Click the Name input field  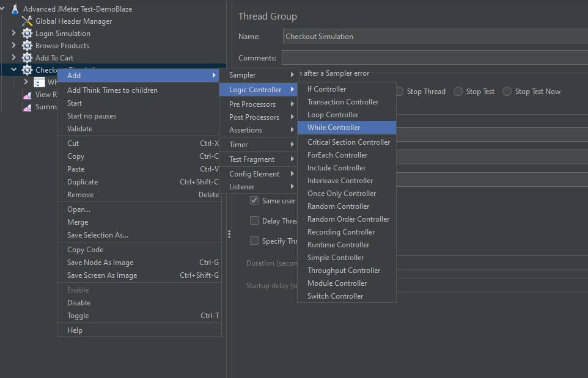(x=435, y=37)
